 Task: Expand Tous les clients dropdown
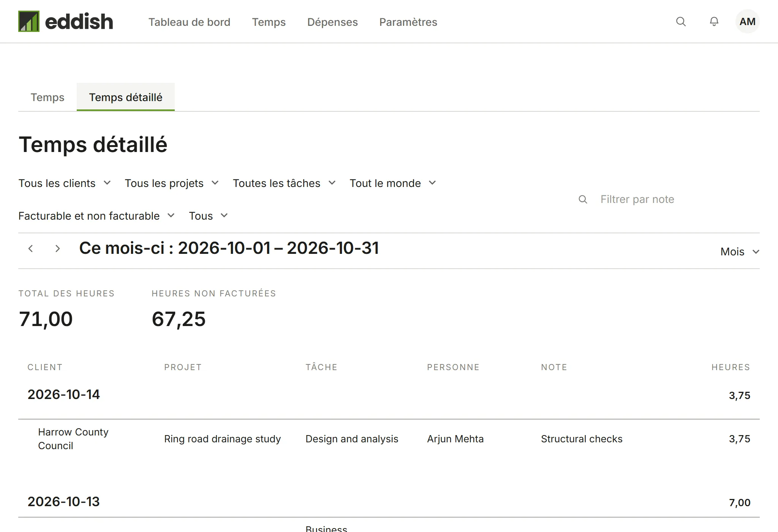[x=65, y=183]
